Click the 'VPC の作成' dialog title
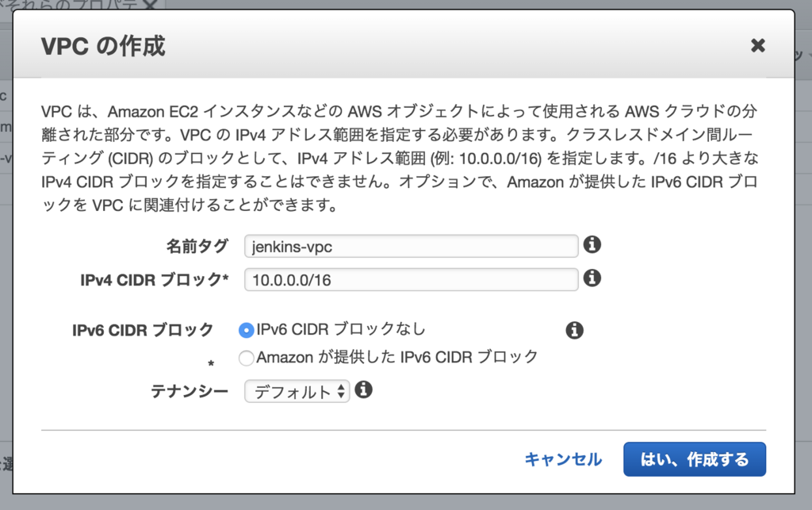 (x=103, y=46)
